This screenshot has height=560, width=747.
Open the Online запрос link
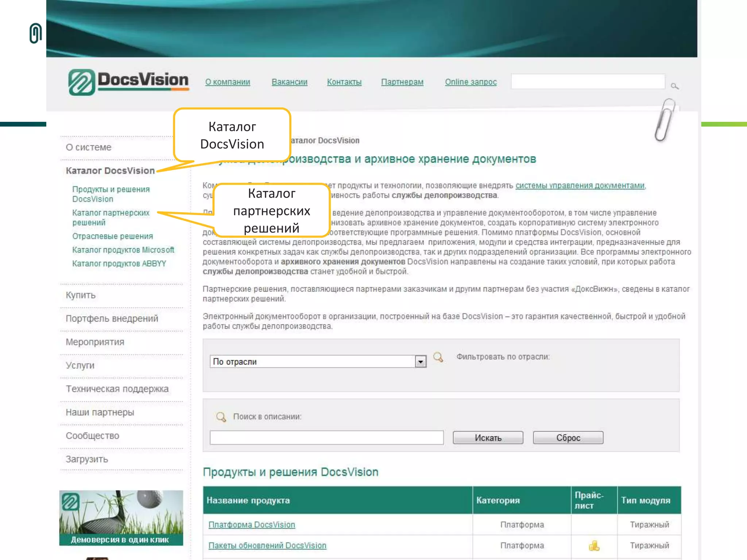click(471, 82)
